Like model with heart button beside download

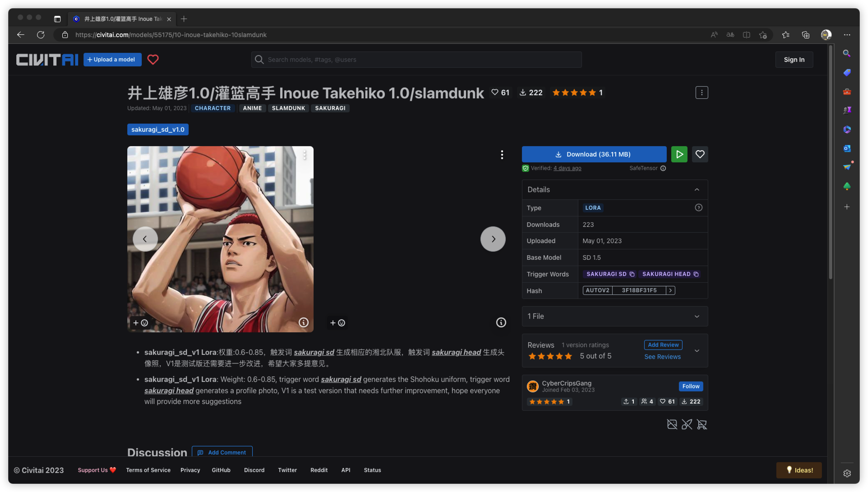click(x=700, y=154)
